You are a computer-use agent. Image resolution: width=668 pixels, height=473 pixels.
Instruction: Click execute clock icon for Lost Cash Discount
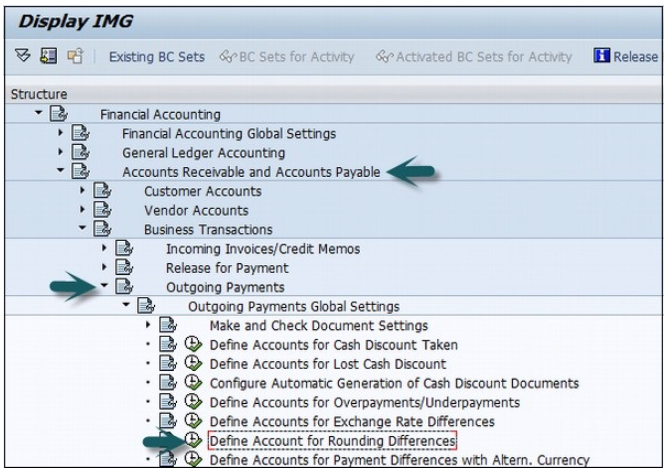tap(195, 364)
